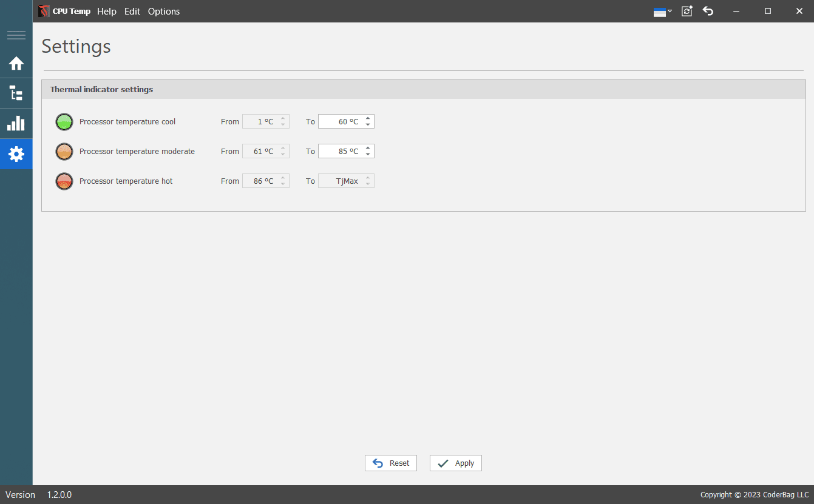Viewport: 814px width, 504px height.
Task: Open the Help menu
Action: 107,12
